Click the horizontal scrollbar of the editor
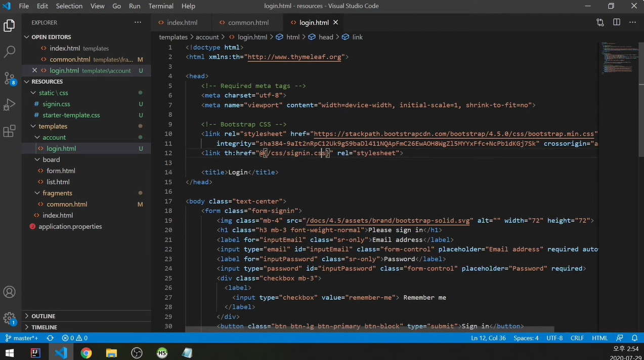This screenshot has width=644, height=360. tap(370, 330)
